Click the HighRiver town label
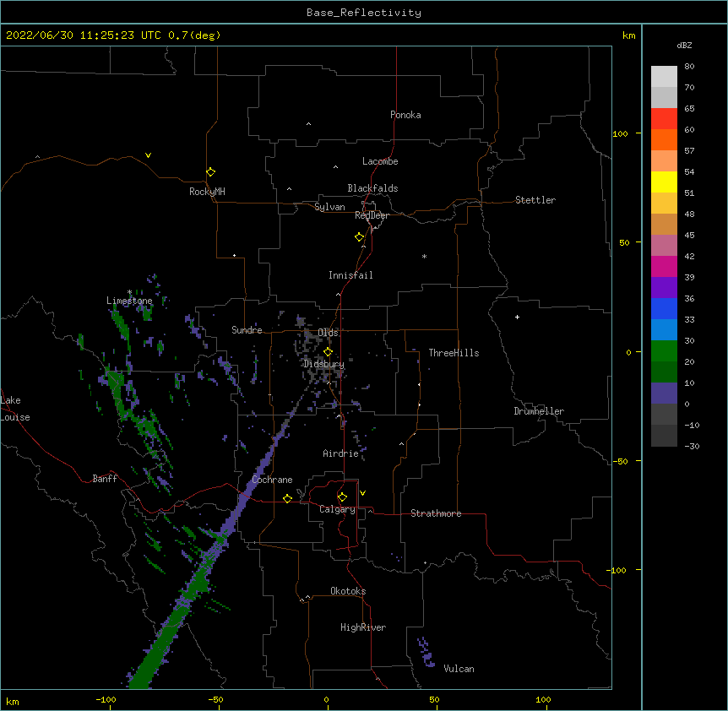This screenshot has width=728, height=711. click(363, 627)
